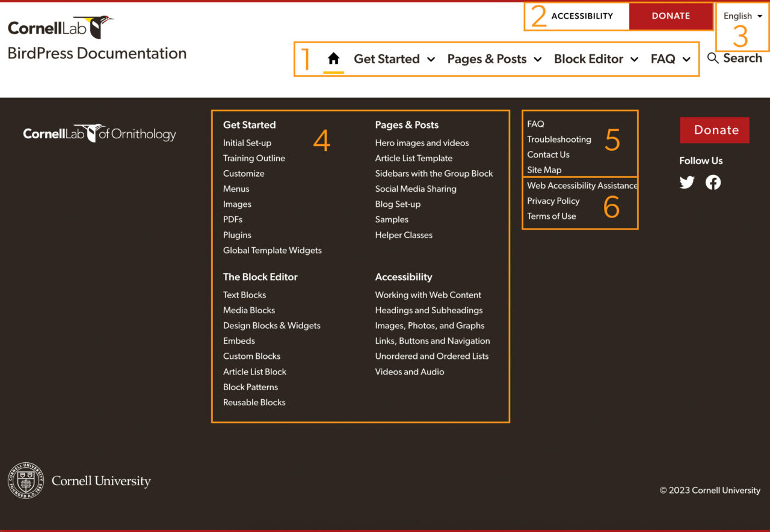Open Web Accessibility Assistance link
Image resolution: width=770 pixels, height=532 pixels.
click(582, 186)
